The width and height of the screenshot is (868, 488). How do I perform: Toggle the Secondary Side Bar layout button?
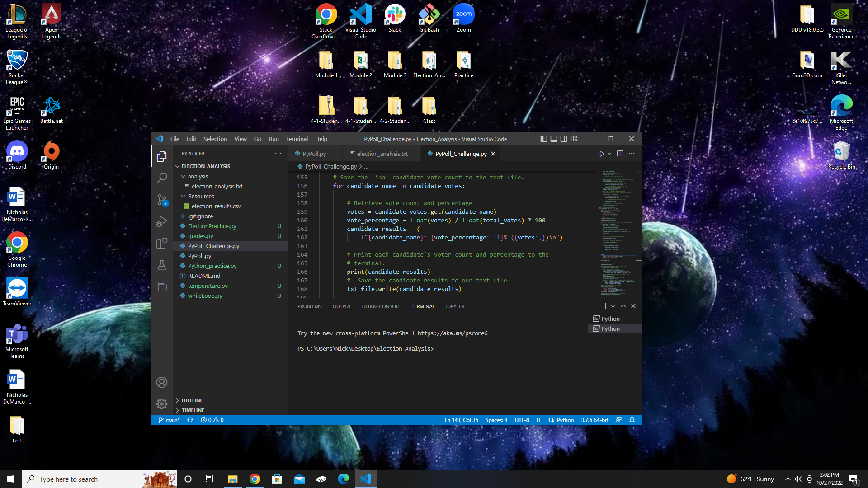[x=564, y=139]
